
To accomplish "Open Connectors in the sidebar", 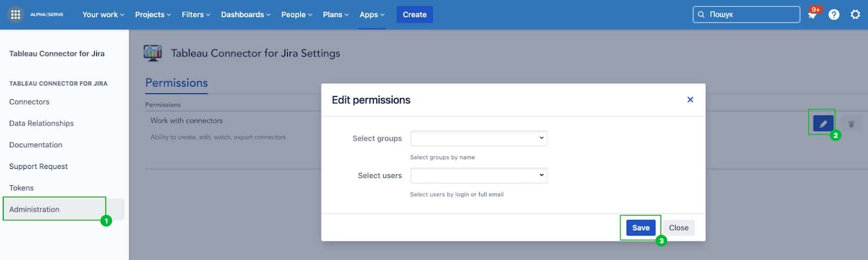I will click(x=29, y=102).
